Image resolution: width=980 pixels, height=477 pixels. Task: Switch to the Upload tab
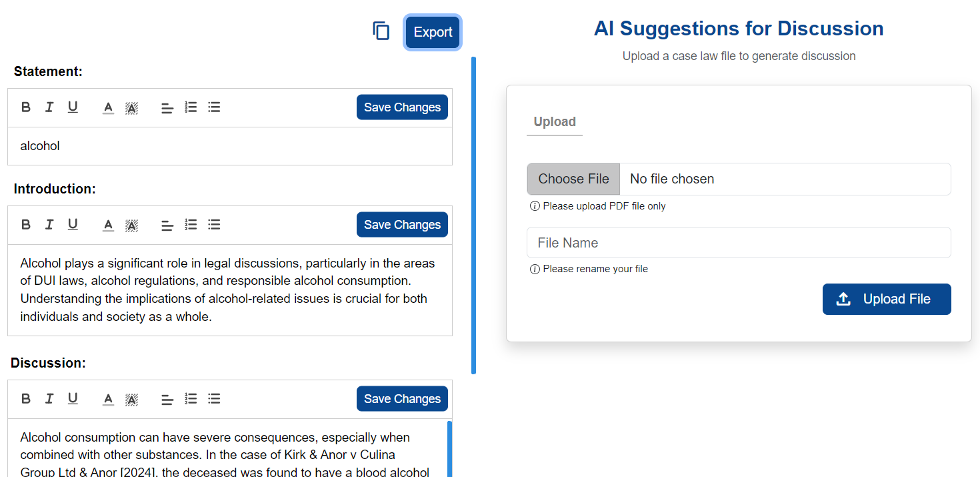pos(555,122)
